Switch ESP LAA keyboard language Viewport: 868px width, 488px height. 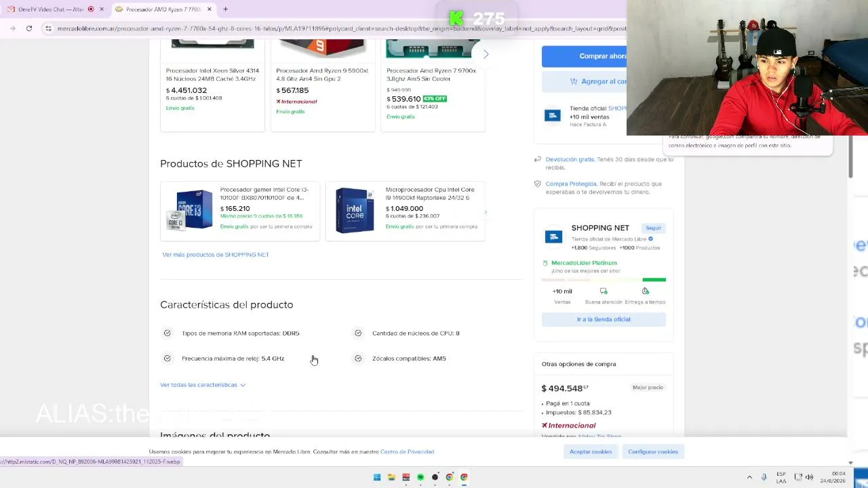tap(781, 477)
